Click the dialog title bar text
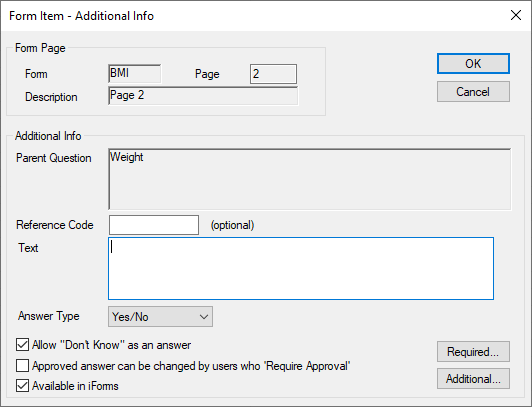Viewport: 532px width, 407px height. point(81,16)
